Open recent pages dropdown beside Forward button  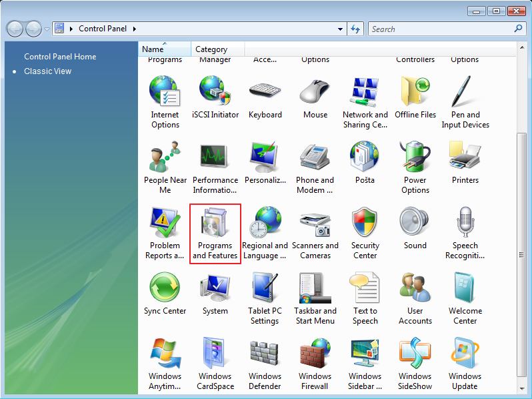[x=47, y=29]
